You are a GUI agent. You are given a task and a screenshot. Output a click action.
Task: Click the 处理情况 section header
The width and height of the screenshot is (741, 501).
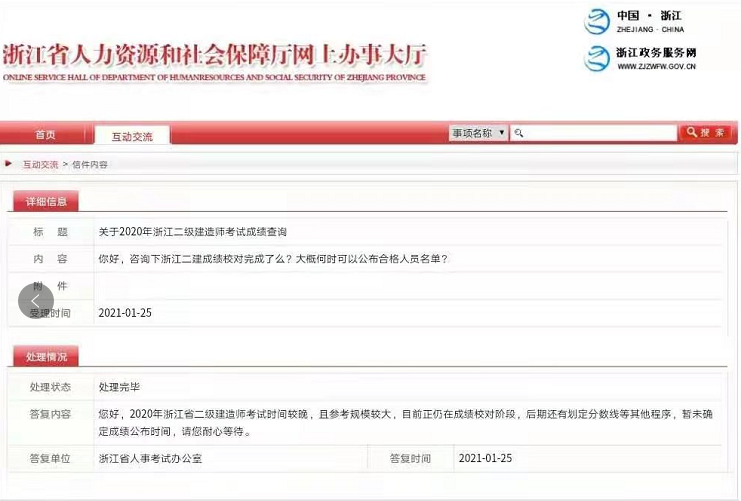pyautogui.click(x=46, y=356)
